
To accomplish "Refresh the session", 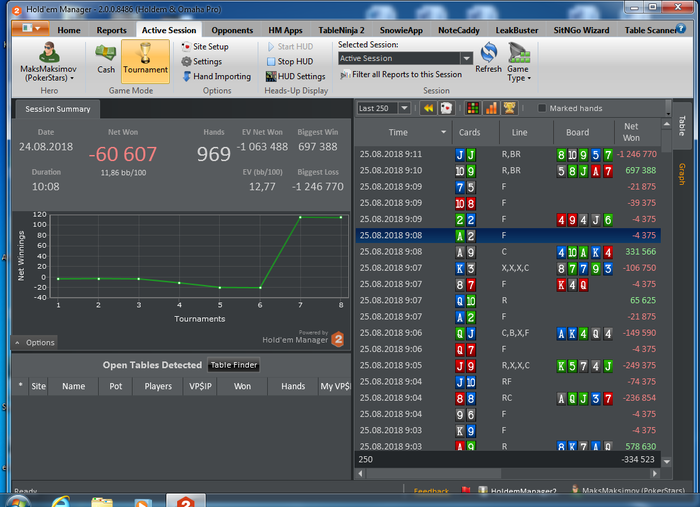I will [488, 58].
